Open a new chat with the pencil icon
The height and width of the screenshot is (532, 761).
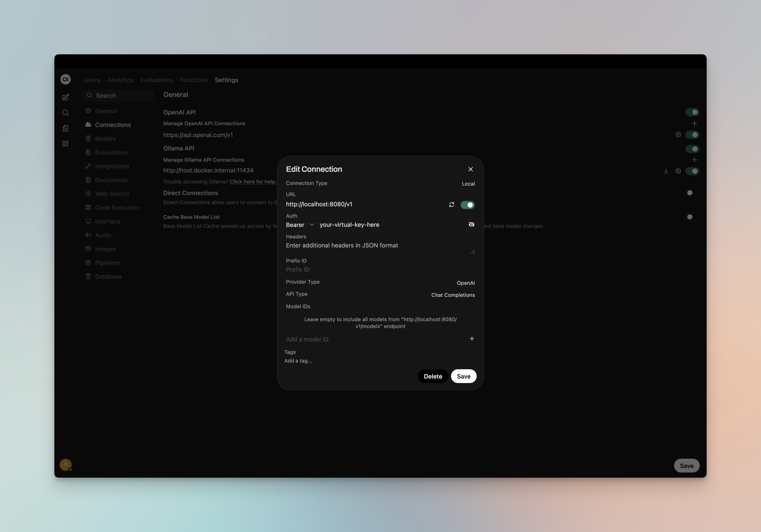tap(66, 97)
